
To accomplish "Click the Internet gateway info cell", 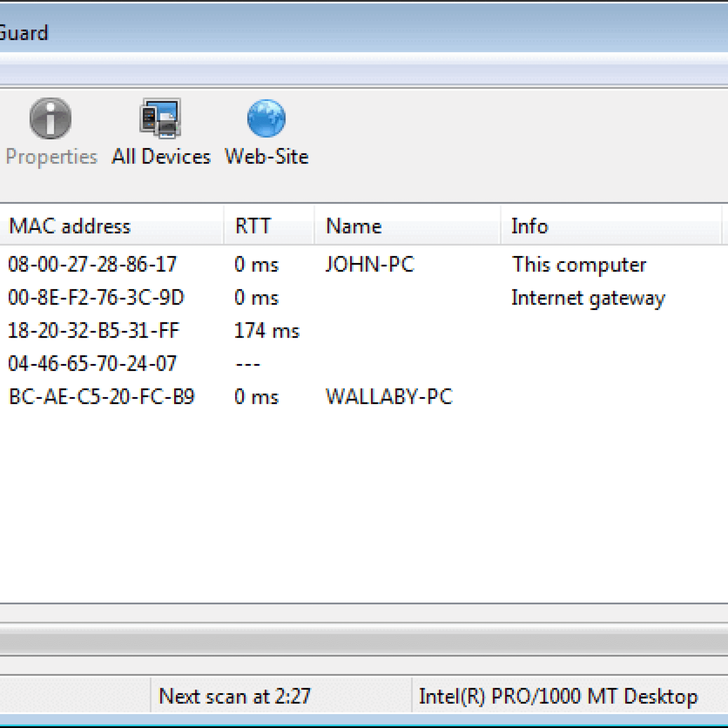I will point(588,298).
